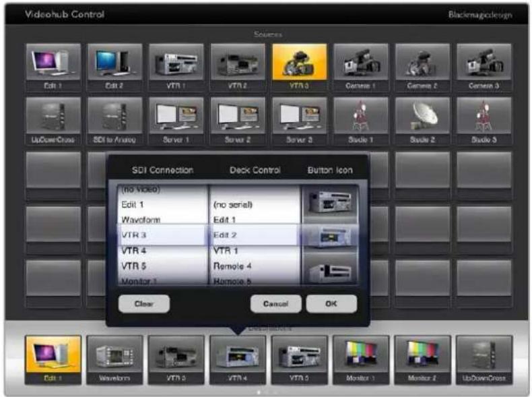Viewport: 532px width, 397px height.
Task: Click the highlighted VTR 3 source
Action: 299,67
